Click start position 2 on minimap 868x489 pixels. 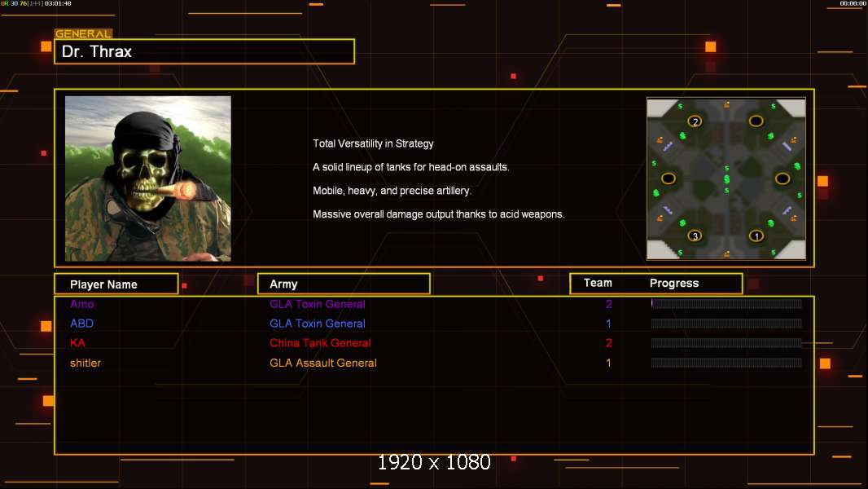tap(695, 121)
